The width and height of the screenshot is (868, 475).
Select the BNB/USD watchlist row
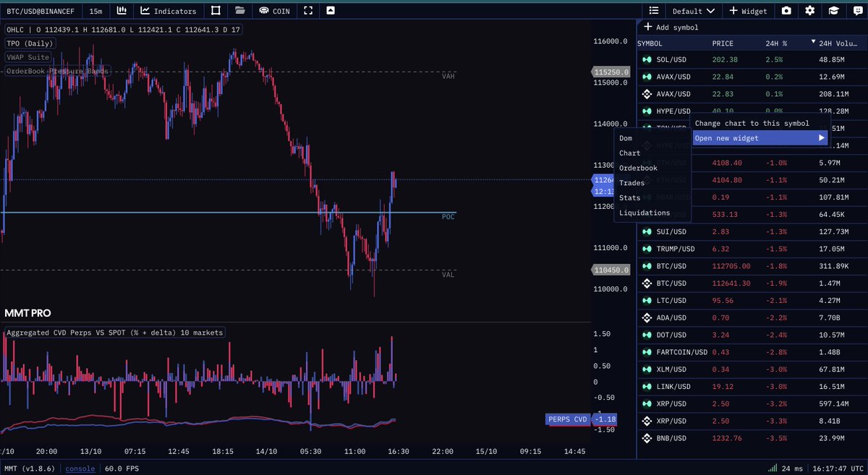pyautogui.click(x=752, y=438)
